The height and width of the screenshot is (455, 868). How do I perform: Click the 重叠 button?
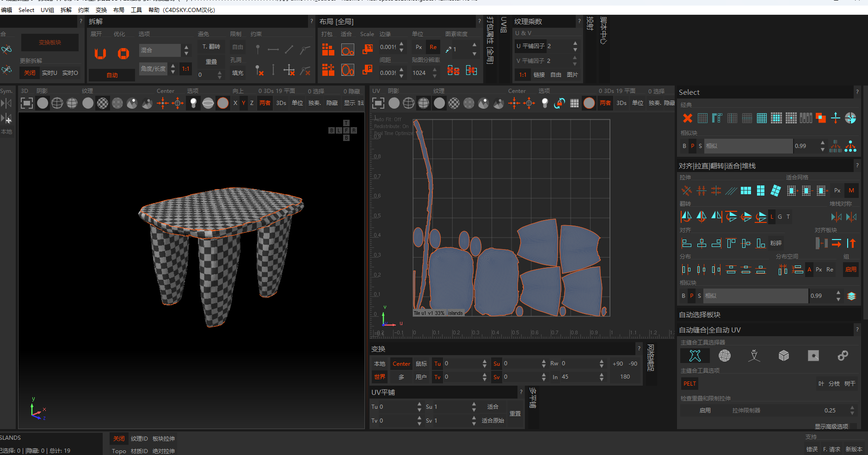point(211,61)
